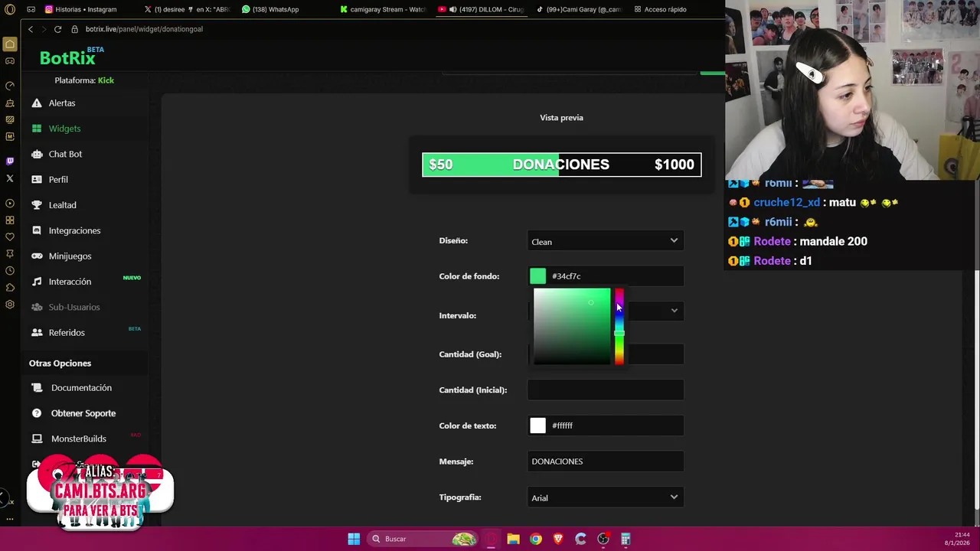Open the Chat Bot section

[65, 154]
